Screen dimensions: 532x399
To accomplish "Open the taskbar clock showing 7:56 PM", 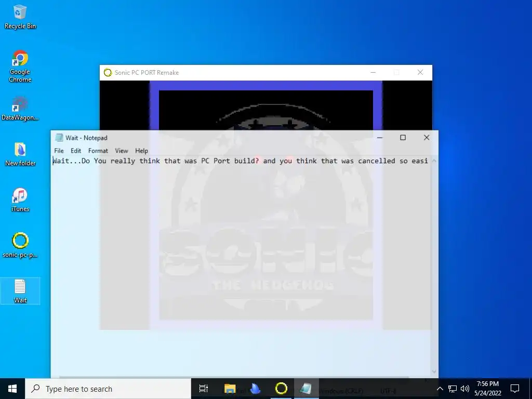I will 488,389.
